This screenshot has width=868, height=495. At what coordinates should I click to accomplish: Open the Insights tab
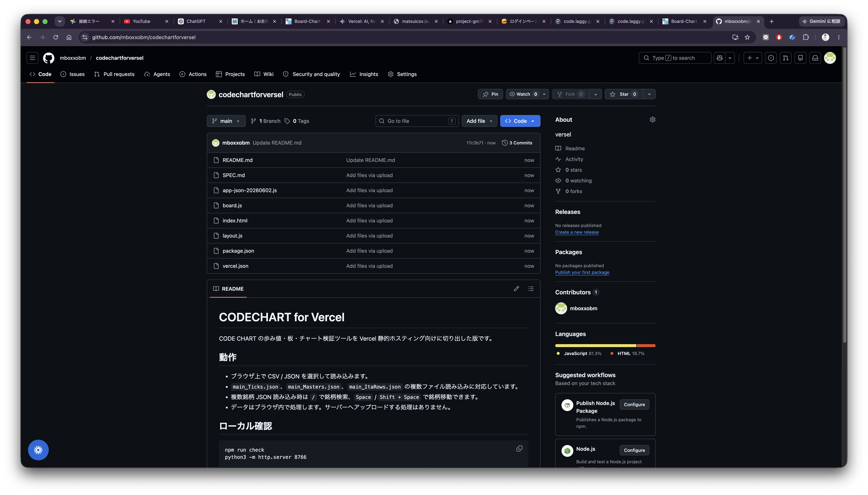[364, 74]
